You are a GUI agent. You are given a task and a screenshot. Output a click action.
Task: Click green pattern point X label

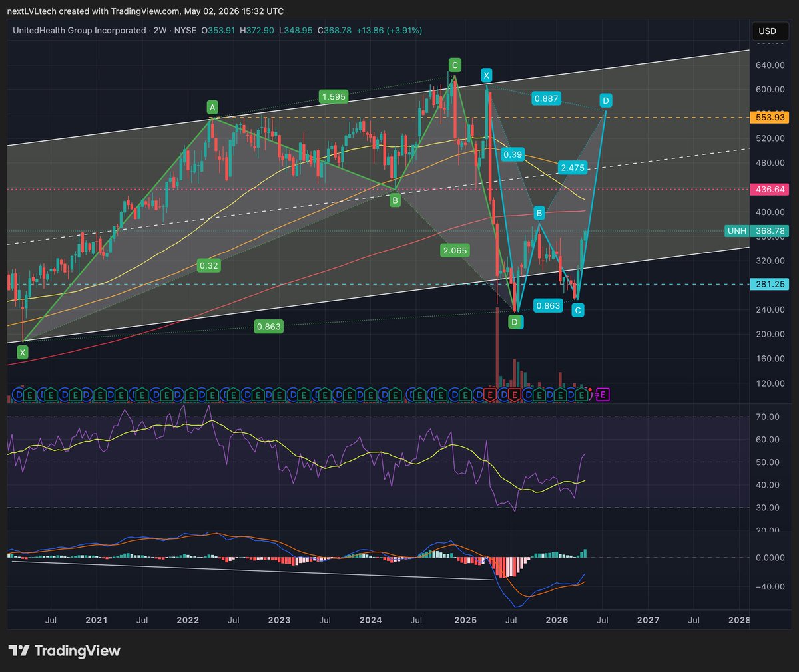[x=23, y=353]
